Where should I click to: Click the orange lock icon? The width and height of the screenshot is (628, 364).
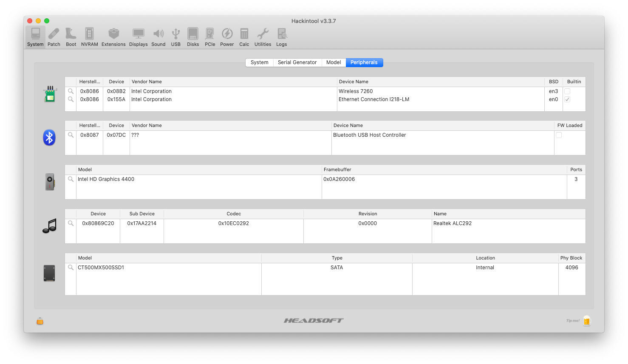pos(40,321)
